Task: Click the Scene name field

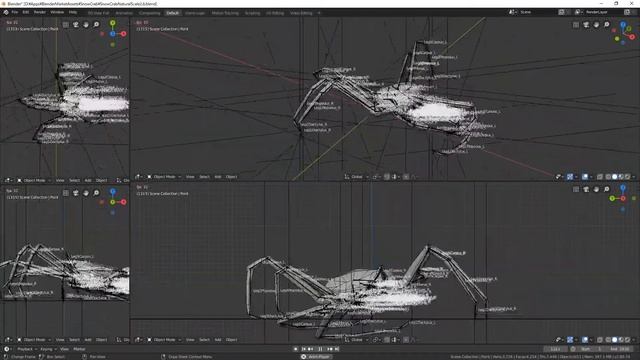Action: [537, 12]
